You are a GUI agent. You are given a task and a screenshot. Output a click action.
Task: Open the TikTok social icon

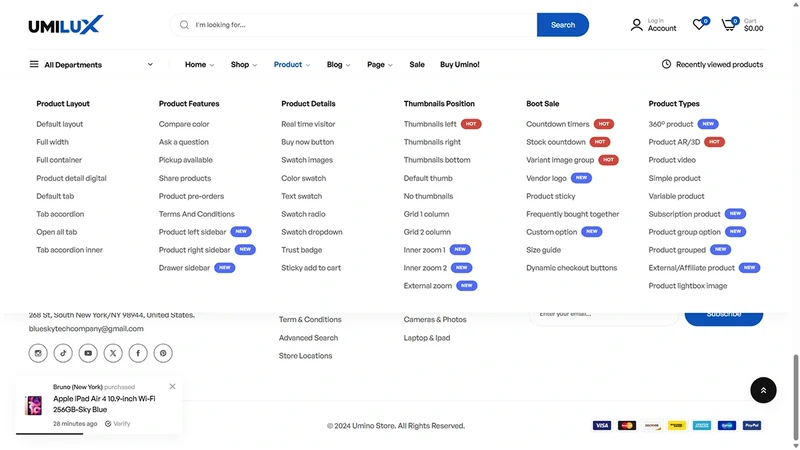(x=63, y=353)
